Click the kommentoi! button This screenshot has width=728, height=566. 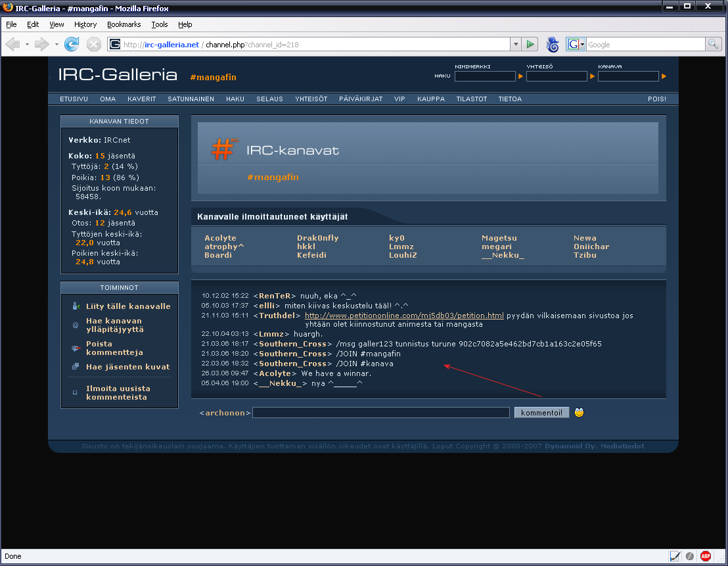point(541,413)
